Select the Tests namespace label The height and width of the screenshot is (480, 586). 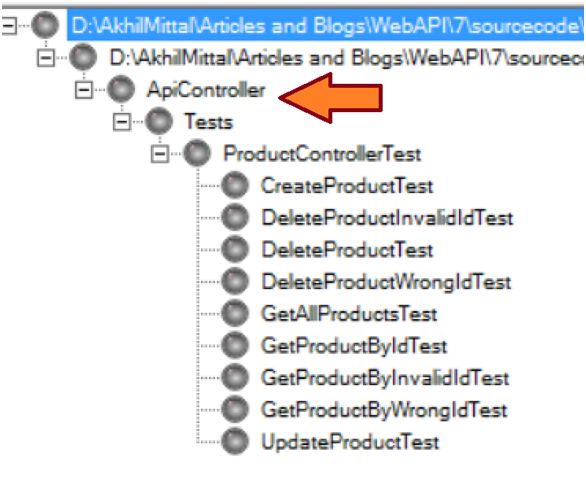point(209,121)
